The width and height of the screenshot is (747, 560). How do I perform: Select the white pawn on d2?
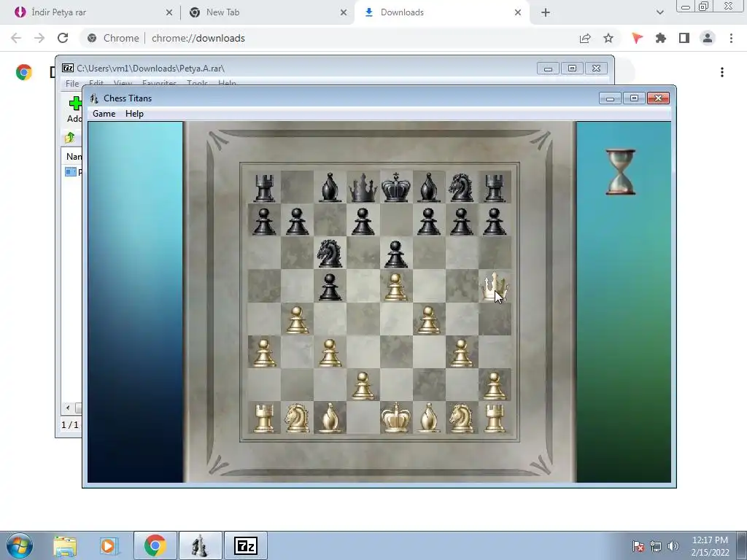(363, 386)
